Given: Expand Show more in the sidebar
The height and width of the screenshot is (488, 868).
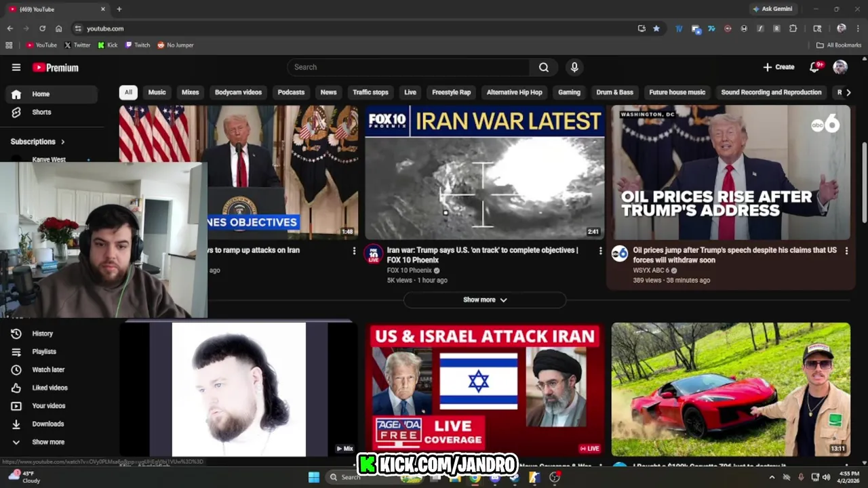Looking at the screenshot, I should point(48,442).
